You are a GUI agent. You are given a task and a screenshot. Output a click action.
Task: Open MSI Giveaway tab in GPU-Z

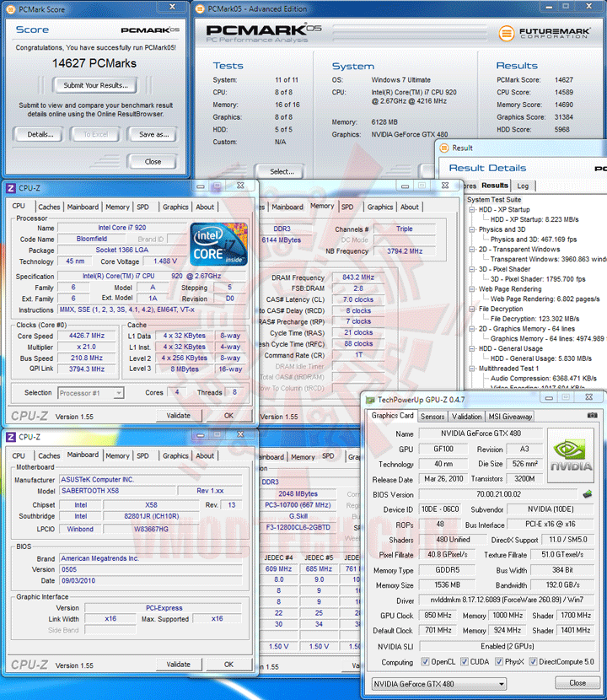[x=510, y=417]
